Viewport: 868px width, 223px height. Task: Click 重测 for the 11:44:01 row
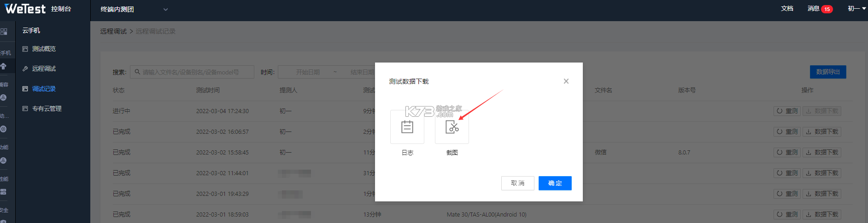click(x=787, y=173)
